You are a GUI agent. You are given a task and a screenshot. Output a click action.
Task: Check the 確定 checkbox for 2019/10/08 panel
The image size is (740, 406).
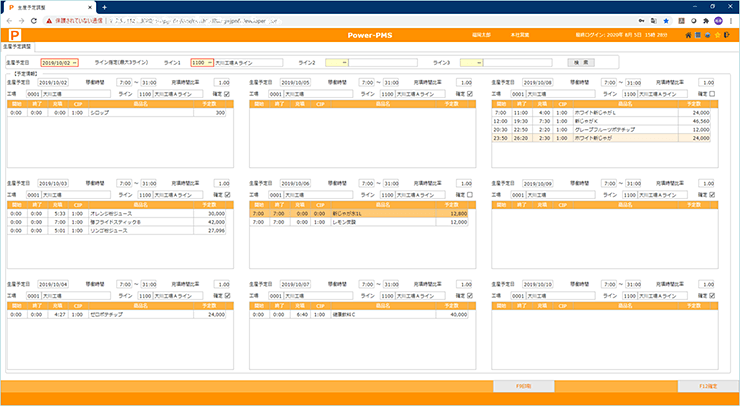point(712,94)
